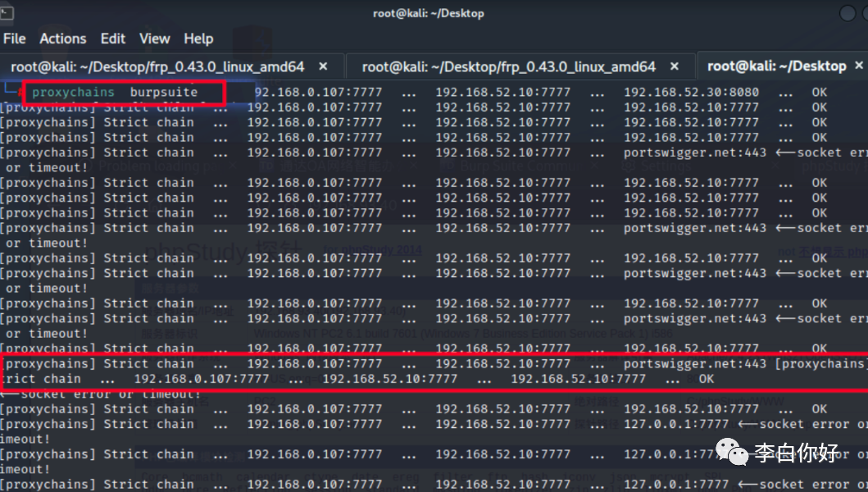Switch to the second frp_0.43.0_linux_amd64 tab
Screen dimensions: 868x492
click(x=508, y=67)
